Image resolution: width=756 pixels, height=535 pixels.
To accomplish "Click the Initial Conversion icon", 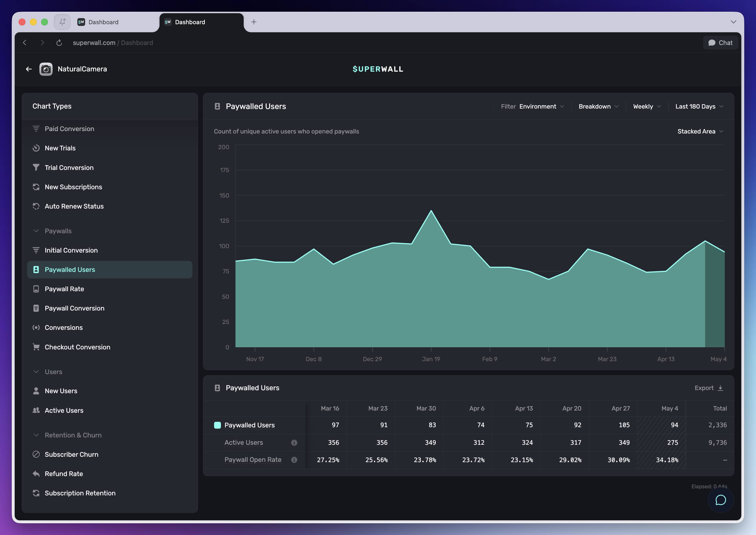I will click(36, 250).
